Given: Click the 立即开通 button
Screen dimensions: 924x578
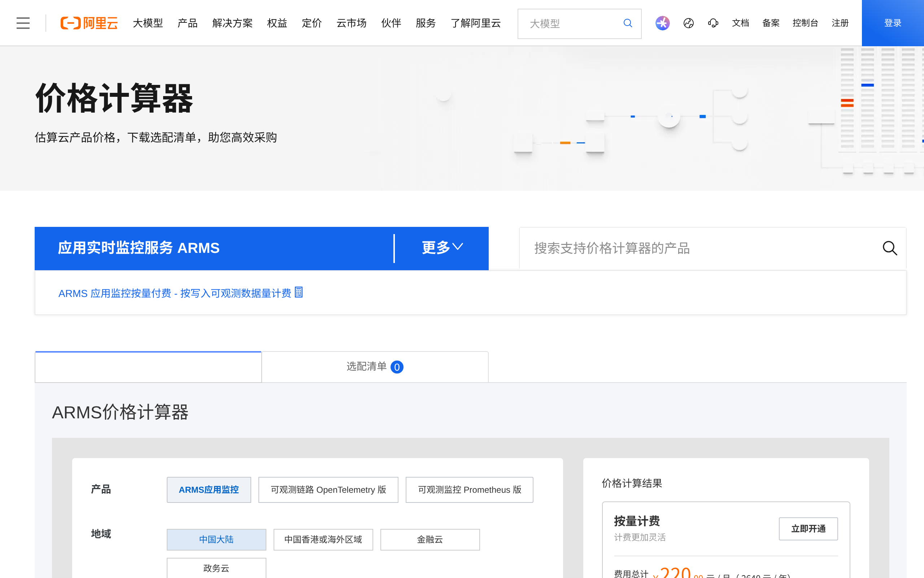Looking at the screenshot, I should click(808, 529).
